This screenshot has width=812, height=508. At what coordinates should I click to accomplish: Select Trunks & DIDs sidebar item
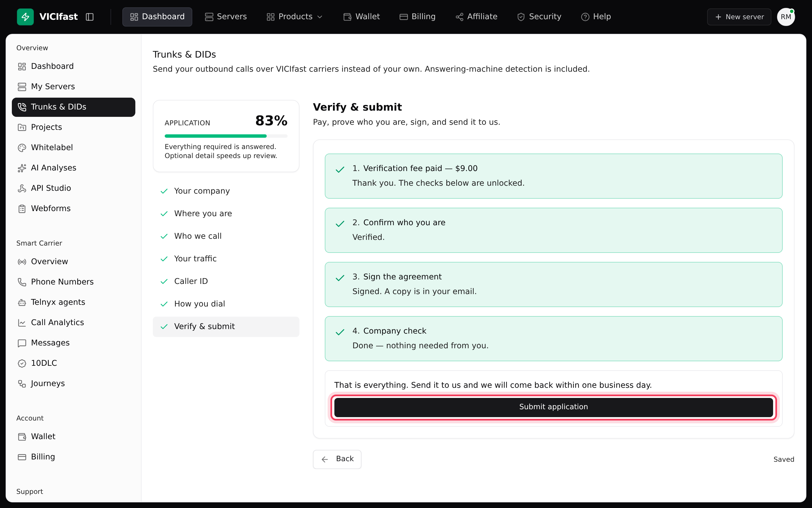tap(74, 107)
